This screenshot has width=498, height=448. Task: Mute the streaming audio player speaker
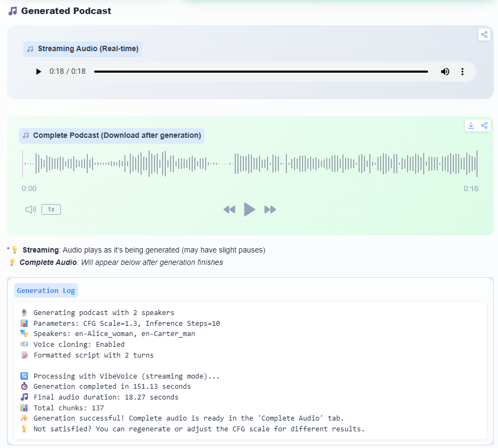point(445,72)
